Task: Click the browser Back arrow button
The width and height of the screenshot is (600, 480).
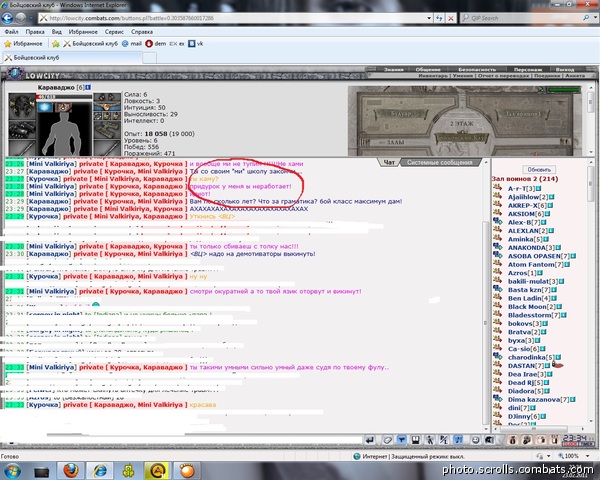Action: coord(7,18)
